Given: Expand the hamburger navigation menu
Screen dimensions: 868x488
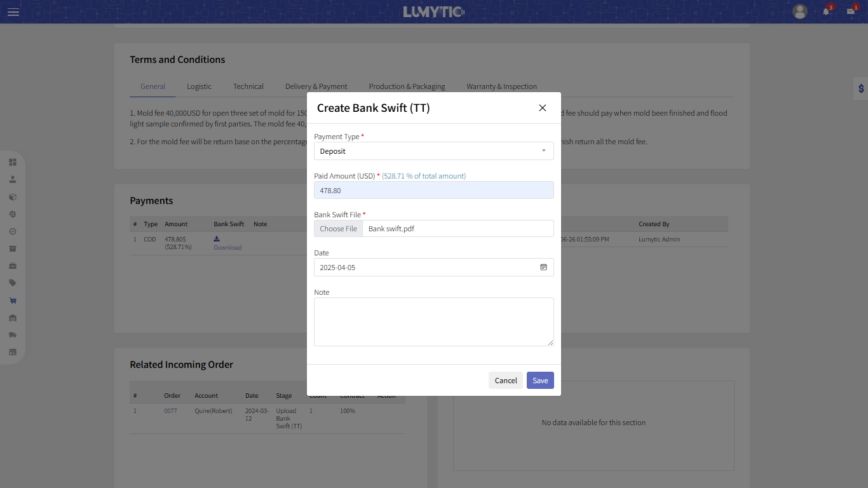Looking at the screenshot, I should pos(13,11).
